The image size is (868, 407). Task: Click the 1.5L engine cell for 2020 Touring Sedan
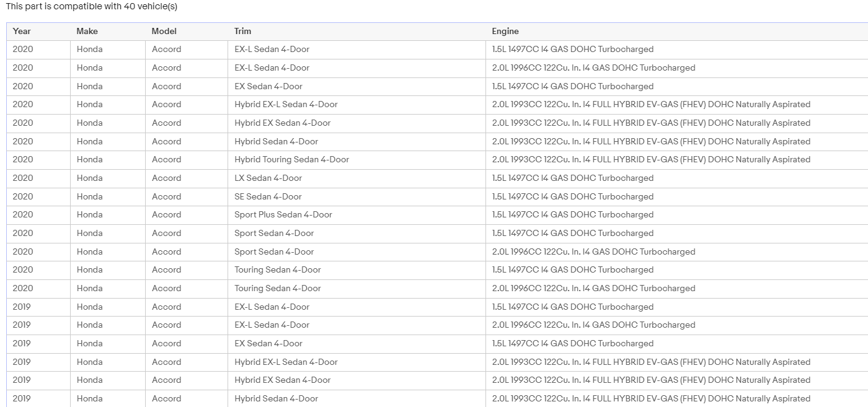(677, 270)
